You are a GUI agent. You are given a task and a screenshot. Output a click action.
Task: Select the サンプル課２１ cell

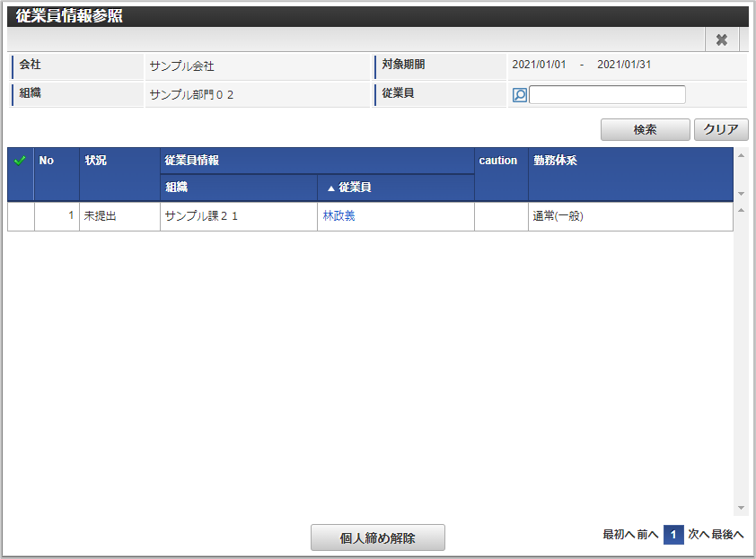(239, 216)
